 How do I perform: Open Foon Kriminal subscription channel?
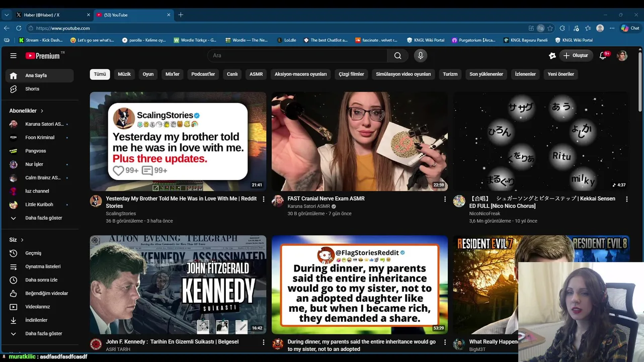(x=39, y=138)
